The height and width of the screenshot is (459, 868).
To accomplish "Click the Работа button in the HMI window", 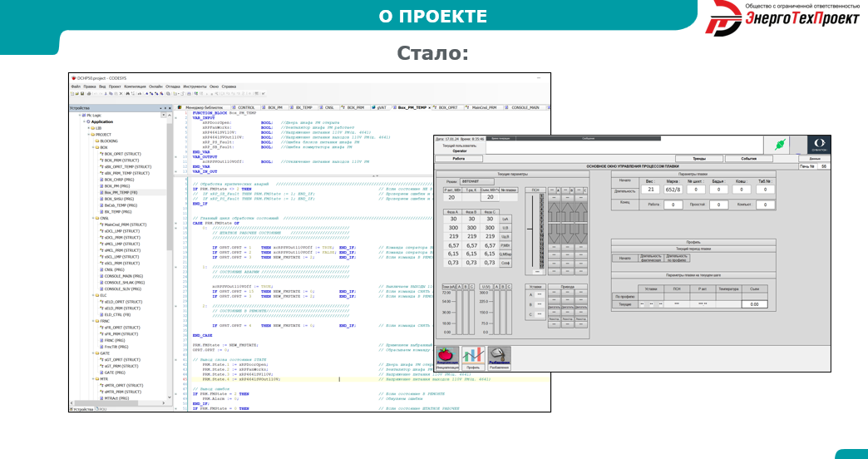I will pyautogui.click(x=459, y=159).
